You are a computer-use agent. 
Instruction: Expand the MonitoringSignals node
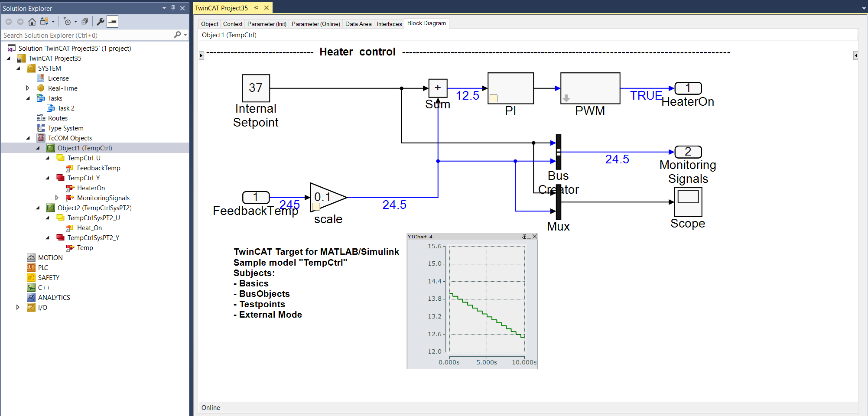[57, 198]
